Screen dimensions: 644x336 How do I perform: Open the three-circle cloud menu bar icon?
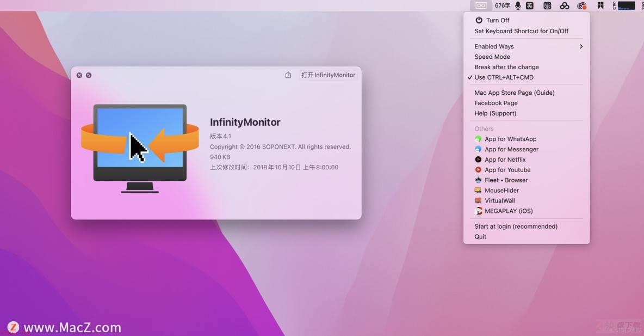[x=565, y=5]
